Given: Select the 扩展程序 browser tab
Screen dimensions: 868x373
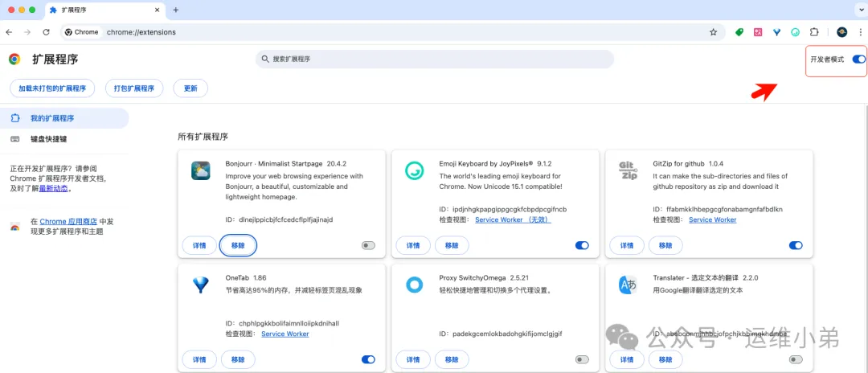Looking at the screenshot, I should (x=104, y=10).
